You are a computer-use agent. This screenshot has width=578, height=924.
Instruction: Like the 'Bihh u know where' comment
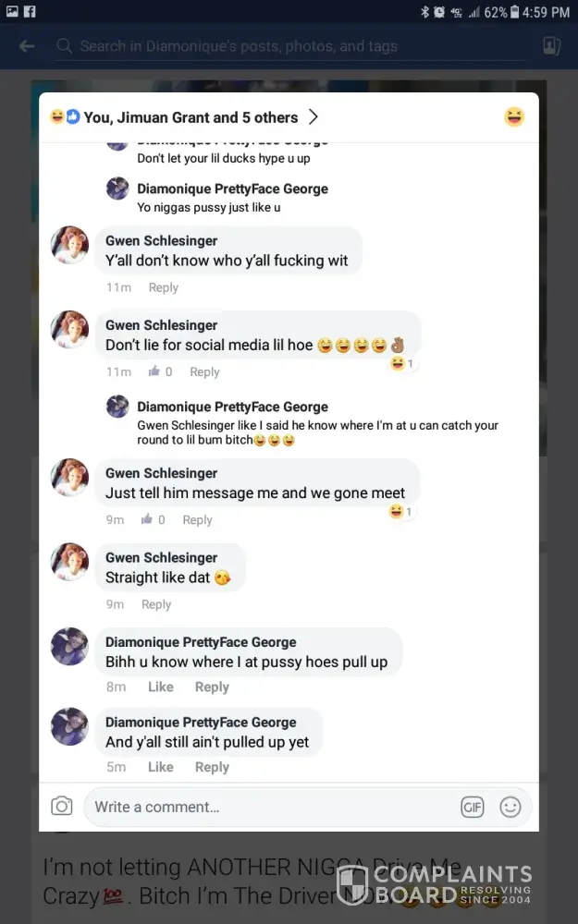[x=161, y=687]
